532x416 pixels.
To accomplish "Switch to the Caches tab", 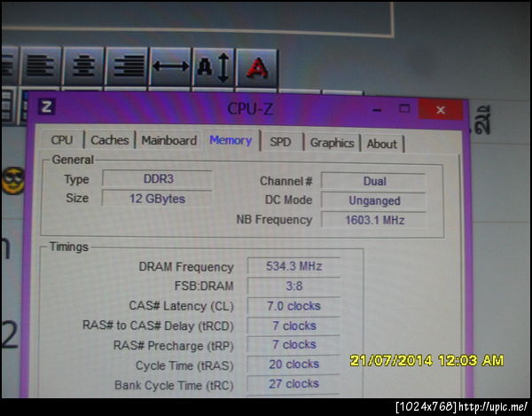I will [110, 140].
